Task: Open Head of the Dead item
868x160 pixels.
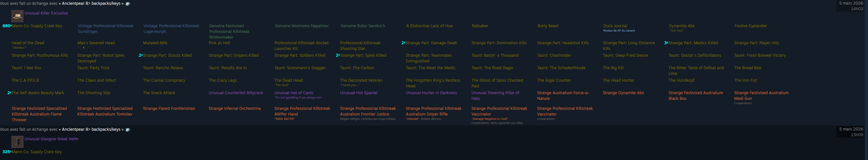Action: point(28,43)
